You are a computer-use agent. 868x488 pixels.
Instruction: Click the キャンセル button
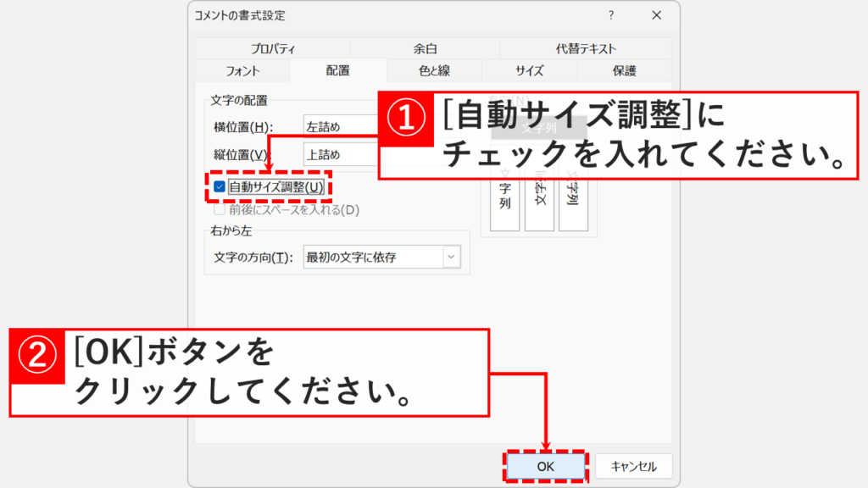[633, 467]
